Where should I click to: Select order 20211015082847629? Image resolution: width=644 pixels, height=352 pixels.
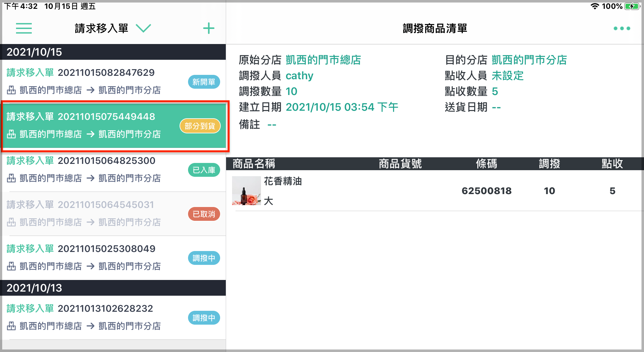[114, 81]
